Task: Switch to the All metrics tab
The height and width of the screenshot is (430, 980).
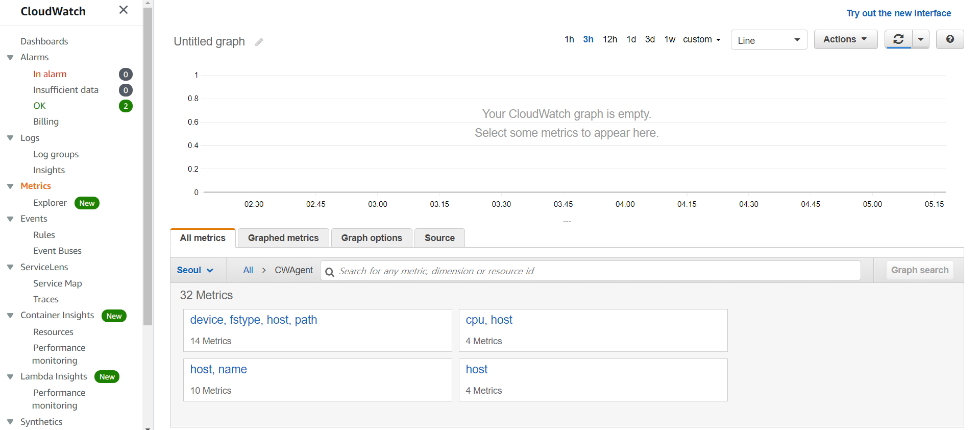Action: [203, 238]
